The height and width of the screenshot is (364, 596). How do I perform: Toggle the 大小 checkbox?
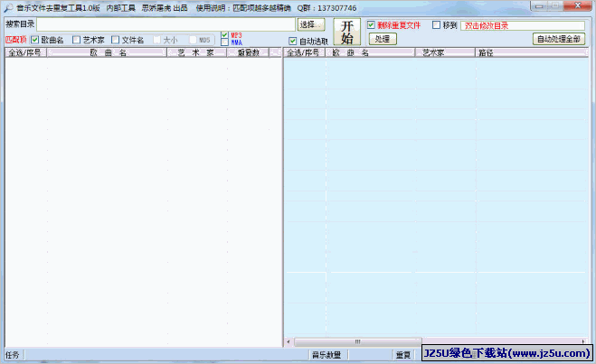[157, 40]
